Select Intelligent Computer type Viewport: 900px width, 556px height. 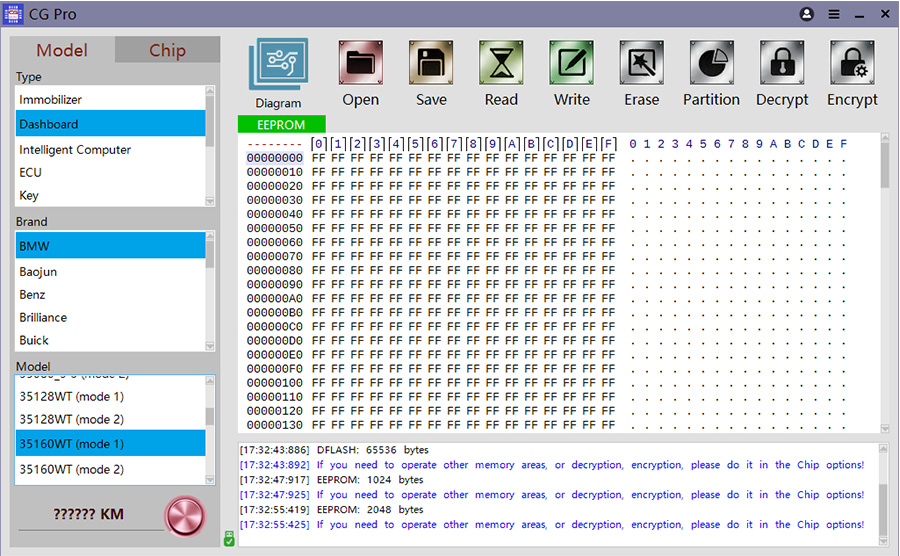coord(110,149)
